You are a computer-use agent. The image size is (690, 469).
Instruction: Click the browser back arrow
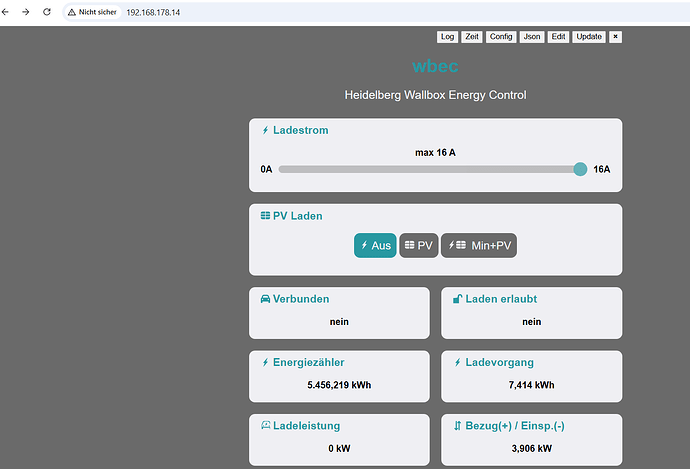pos(8,12)
